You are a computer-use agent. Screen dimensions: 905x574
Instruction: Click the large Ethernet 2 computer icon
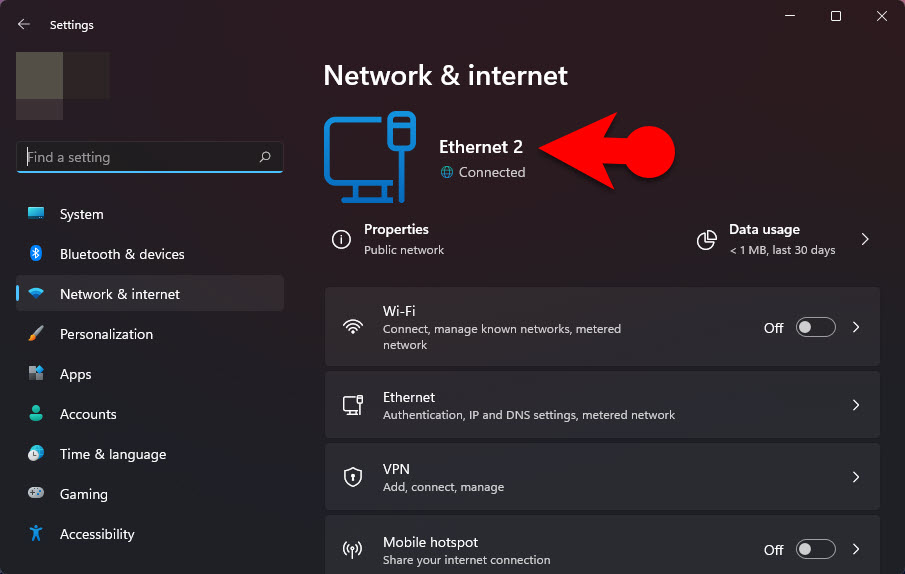(370, 157)
